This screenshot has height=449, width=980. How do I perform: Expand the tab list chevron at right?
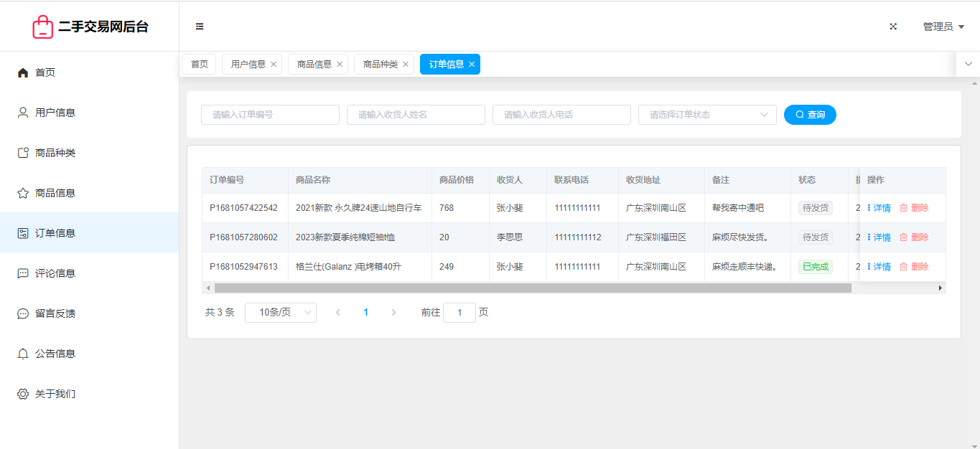pyautogui.click(x=968, y=64)
